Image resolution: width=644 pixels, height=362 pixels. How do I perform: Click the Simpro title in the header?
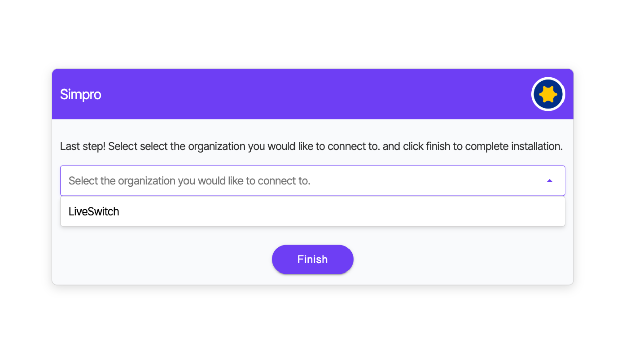tap(80, 95)
